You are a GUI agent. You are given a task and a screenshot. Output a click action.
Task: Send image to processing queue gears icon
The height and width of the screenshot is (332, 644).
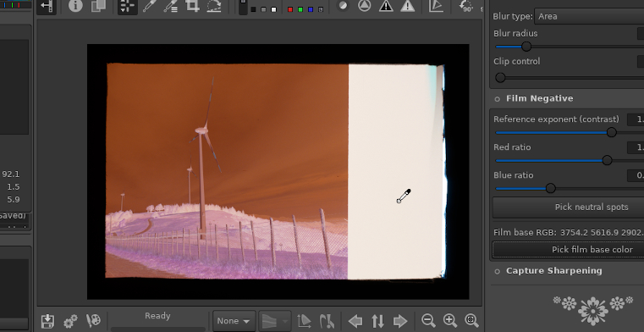pyautogui.click(x=70, y=321)
